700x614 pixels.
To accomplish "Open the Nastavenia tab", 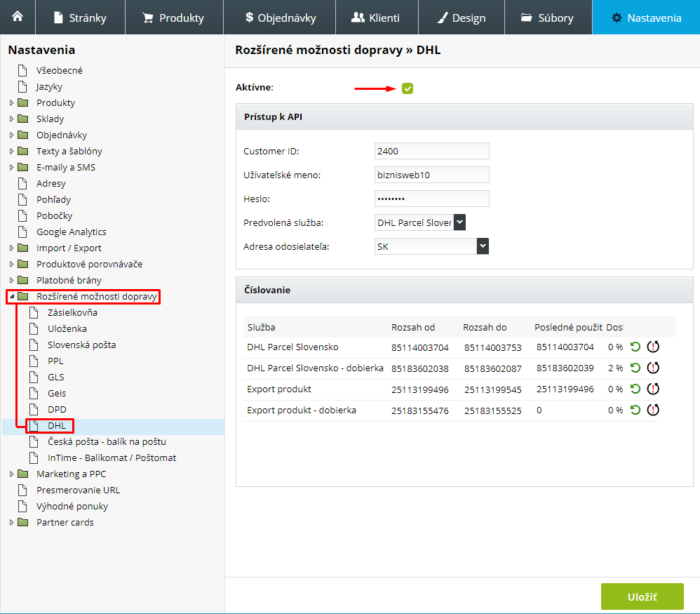I will point(646,18).
